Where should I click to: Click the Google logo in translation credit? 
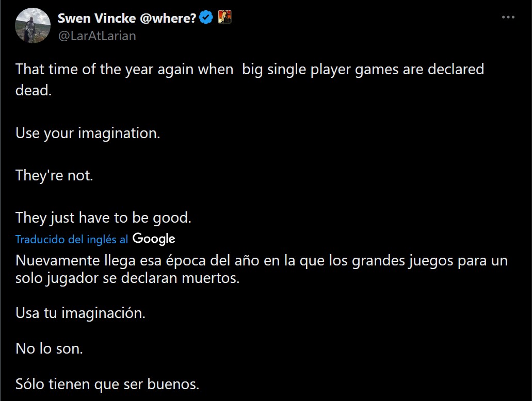tap(154, 239)
